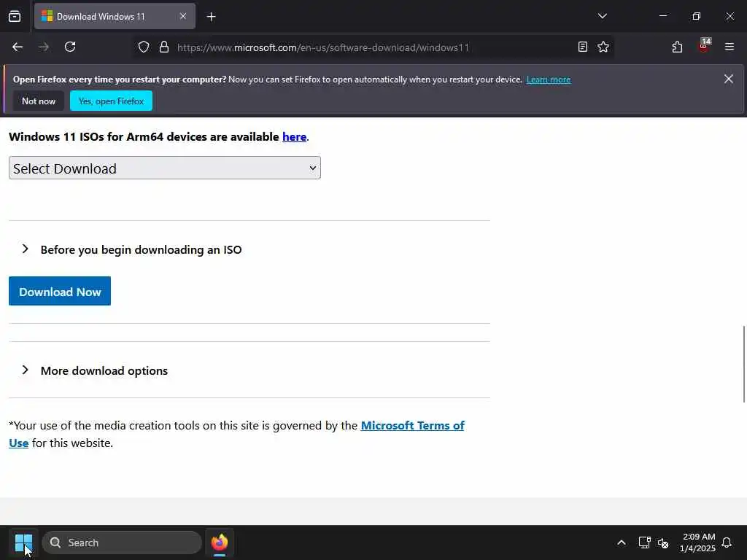View site security padlock info
Screen dimensions: 747x560
point(164,47)
